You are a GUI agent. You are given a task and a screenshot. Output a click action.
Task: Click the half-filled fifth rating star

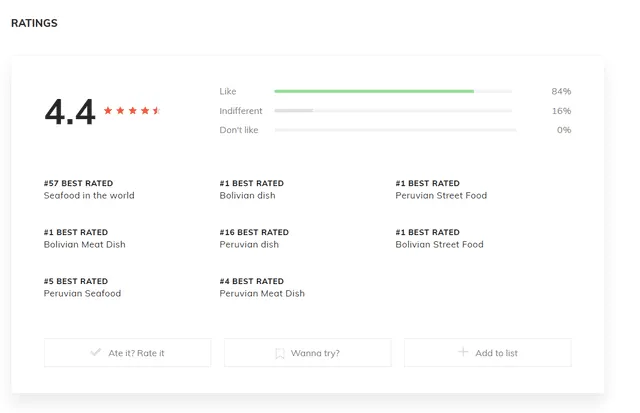tap(157, 111)
